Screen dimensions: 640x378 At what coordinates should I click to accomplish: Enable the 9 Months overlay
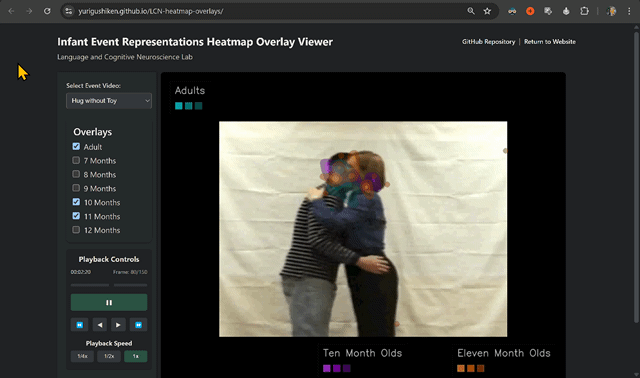coord(76,188)
